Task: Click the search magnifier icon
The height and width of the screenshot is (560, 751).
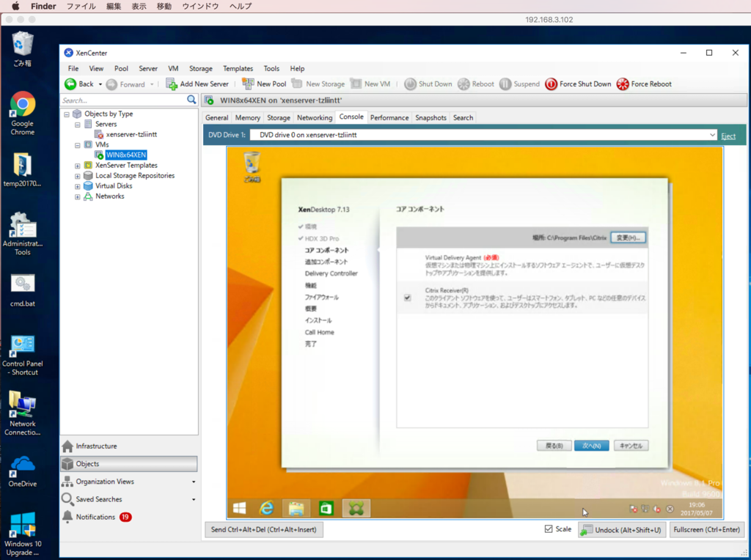Action: (191, 100)
